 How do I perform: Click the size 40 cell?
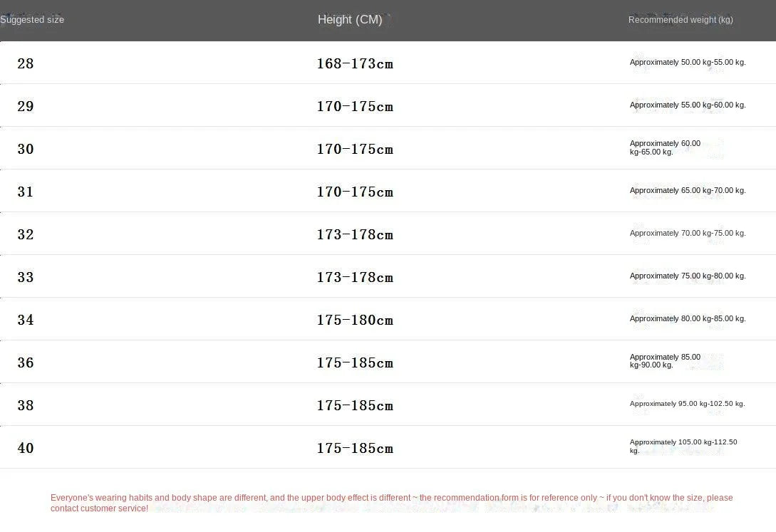coord(26,448)
